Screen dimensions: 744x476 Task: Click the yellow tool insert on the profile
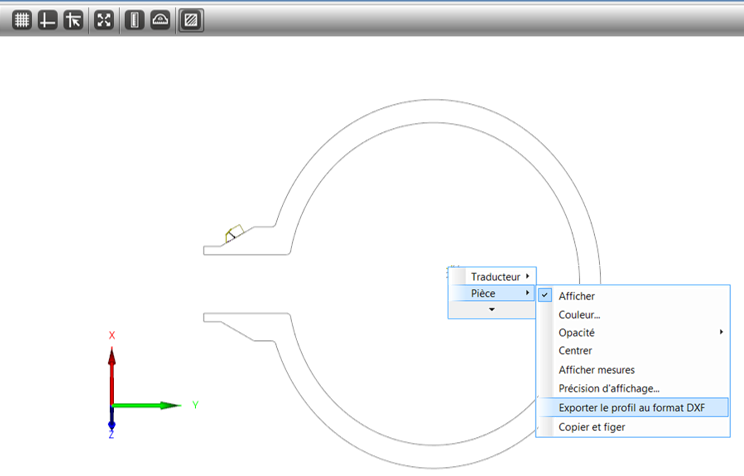[x=234, y=233]
